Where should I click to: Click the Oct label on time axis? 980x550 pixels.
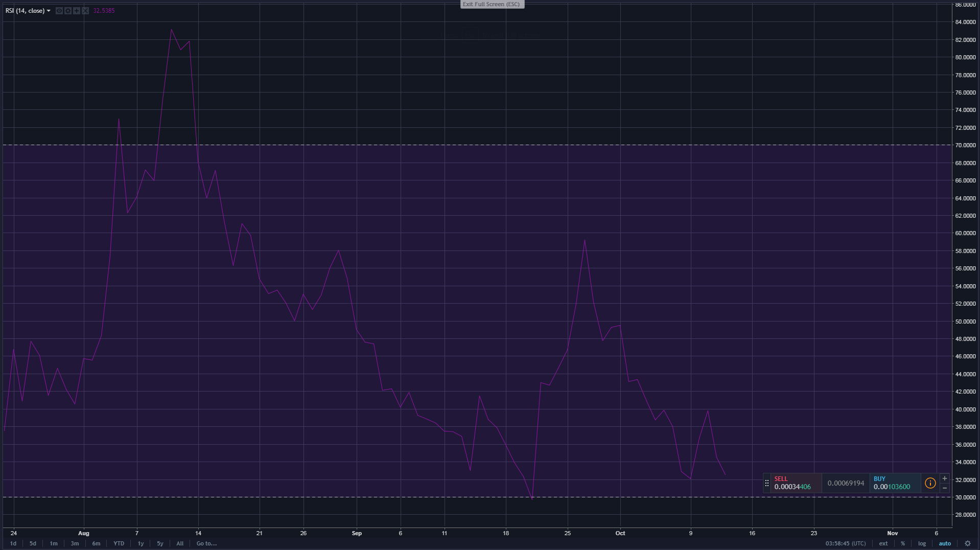click(x=620, y=533)
